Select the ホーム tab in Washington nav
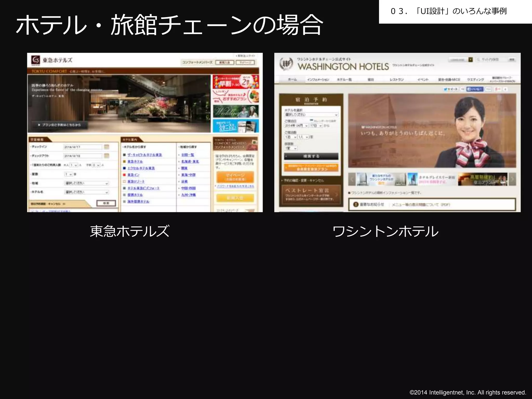This screenshot has width=532, height=399. (x=292, y=79)
